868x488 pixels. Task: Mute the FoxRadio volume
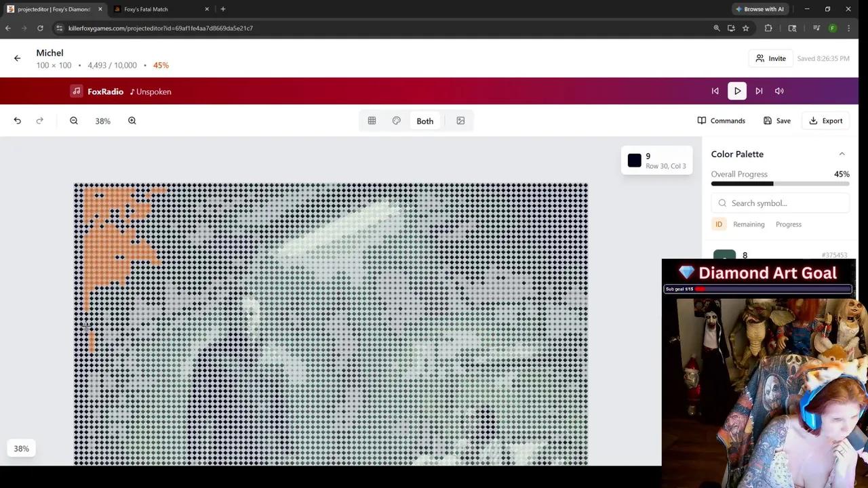tap(779, 91)
